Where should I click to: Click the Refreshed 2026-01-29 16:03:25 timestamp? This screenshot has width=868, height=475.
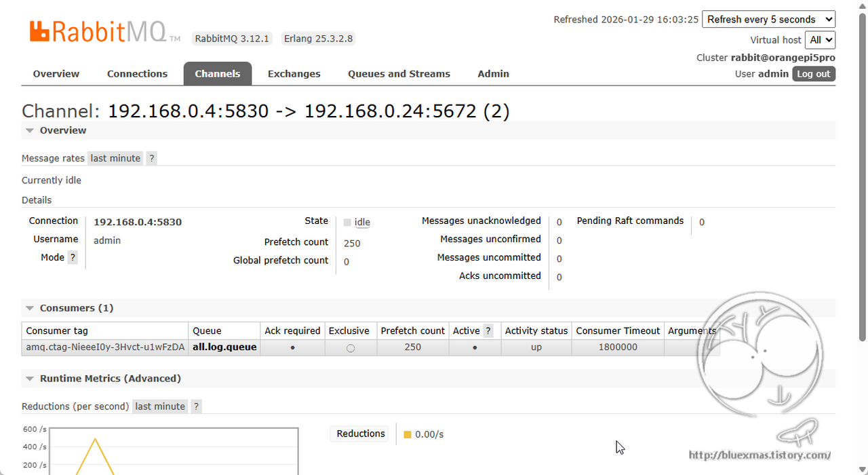point(626,20)
